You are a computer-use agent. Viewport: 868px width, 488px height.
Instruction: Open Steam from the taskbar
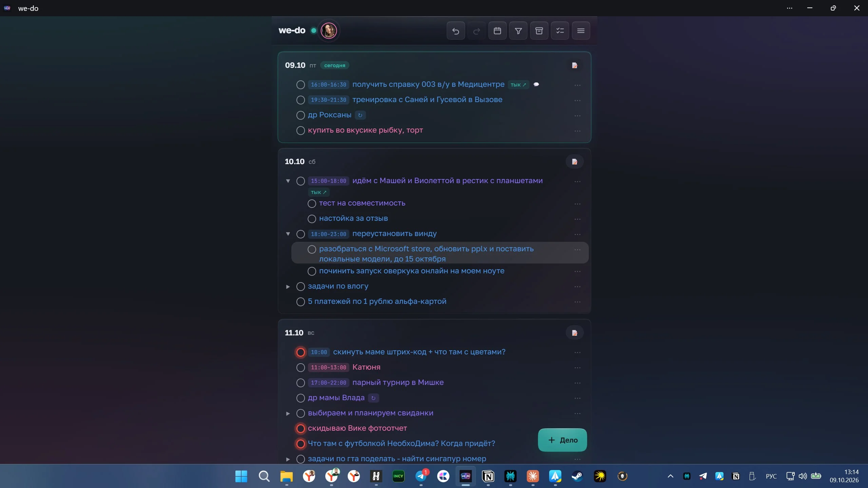click(x=577, y=476)
